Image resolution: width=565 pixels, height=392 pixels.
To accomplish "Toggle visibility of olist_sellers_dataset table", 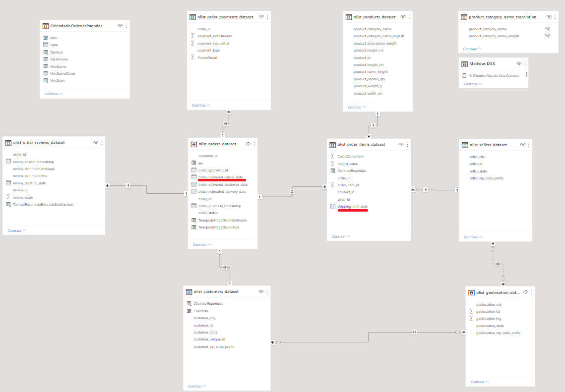I will tap(522, 144).
